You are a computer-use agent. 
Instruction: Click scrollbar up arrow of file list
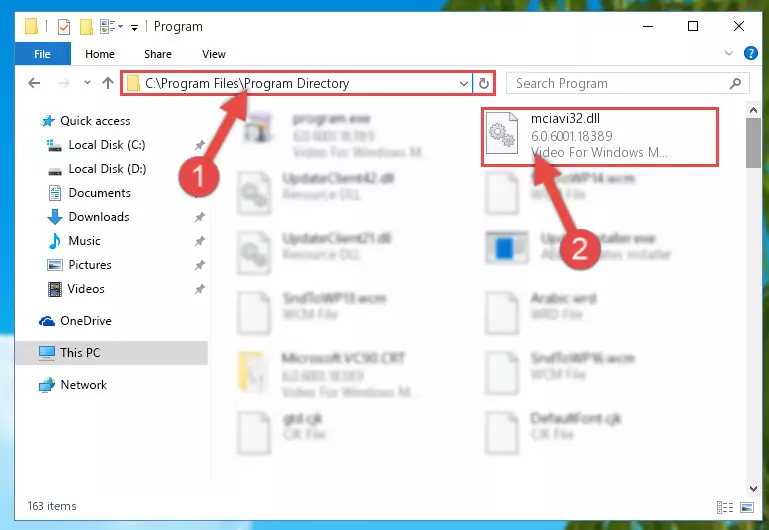(753, 110)
